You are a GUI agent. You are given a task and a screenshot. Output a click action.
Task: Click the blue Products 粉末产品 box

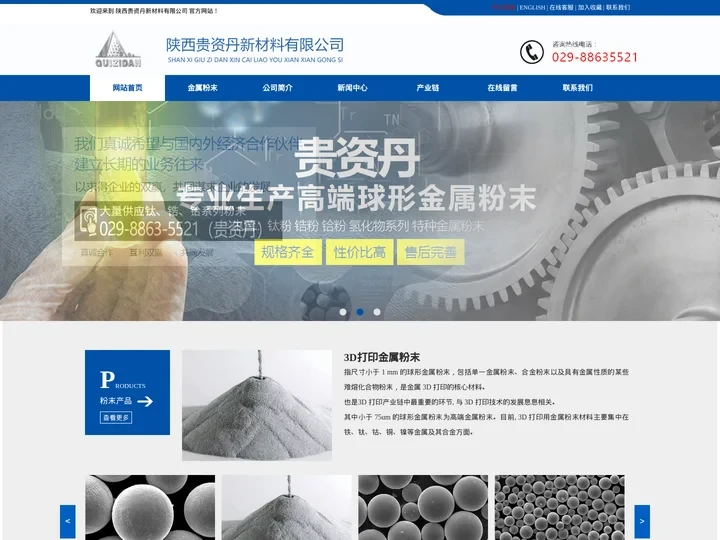click(x=127, y=392)
